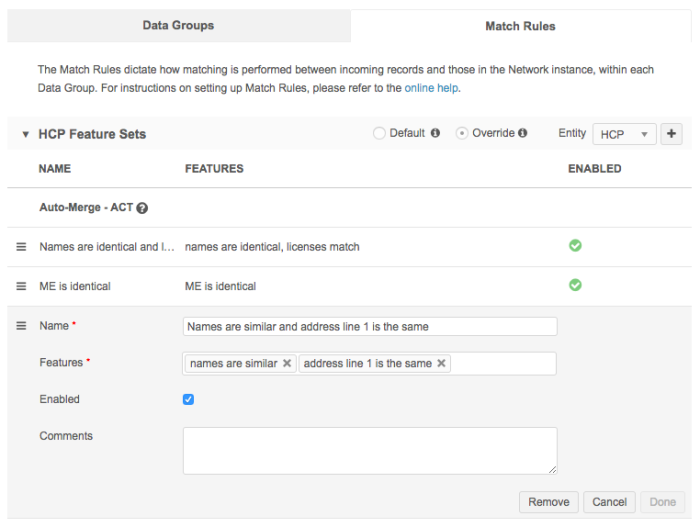Remove the 'names are similar' feature tag
Screen dimensions: 700x527
point(287,364)
